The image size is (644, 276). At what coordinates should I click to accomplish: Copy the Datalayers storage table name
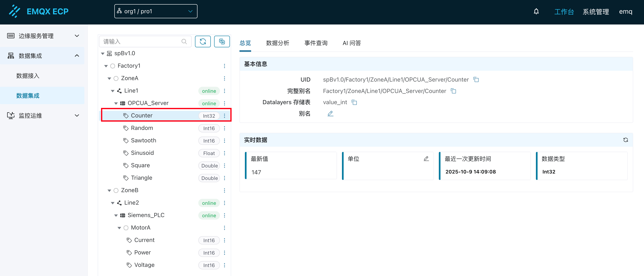pyautogui.click(x=354, y=102)
